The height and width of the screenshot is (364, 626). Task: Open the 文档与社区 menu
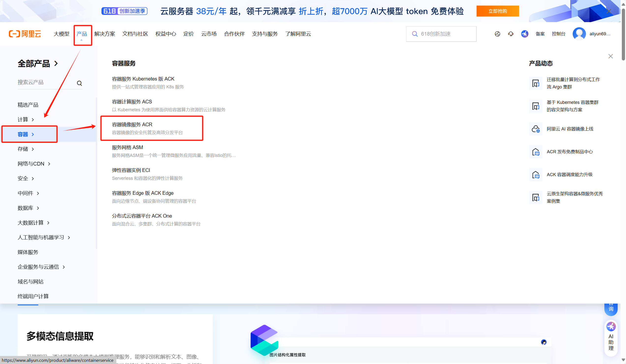click(x=135, y=34)
